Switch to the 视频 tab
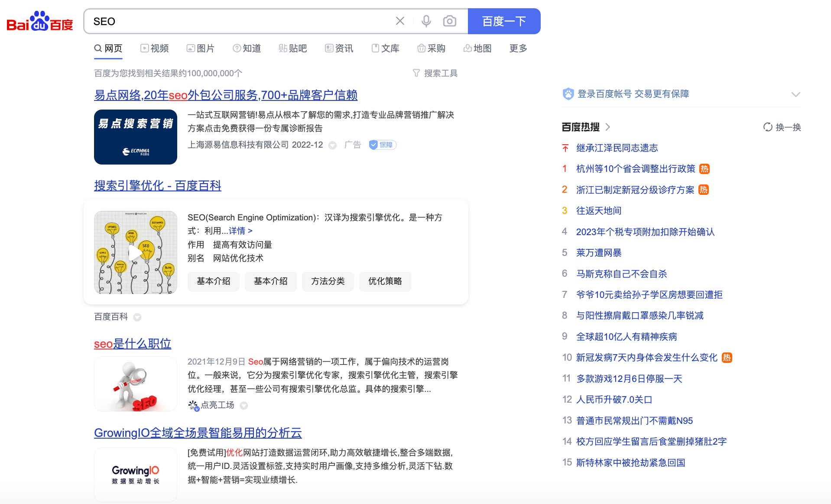This screenshot has width=831, height=504. (x=155, y=48)
